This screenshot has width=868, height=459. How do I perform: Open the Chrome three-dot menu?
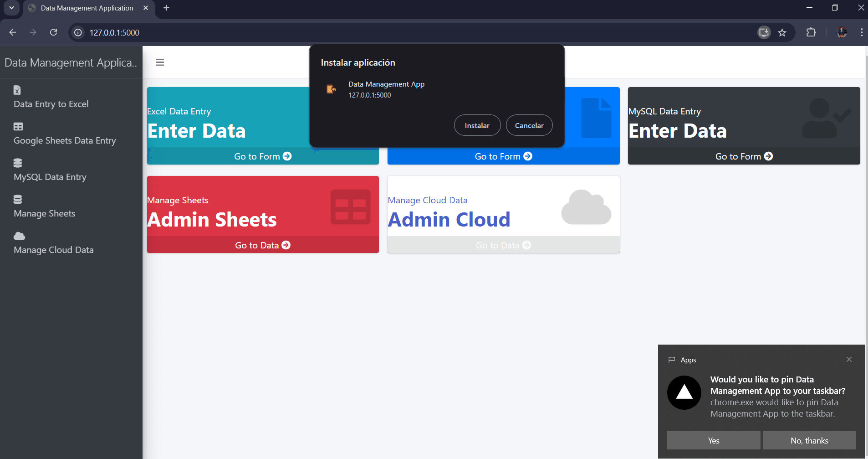click(x=862, y=32)
